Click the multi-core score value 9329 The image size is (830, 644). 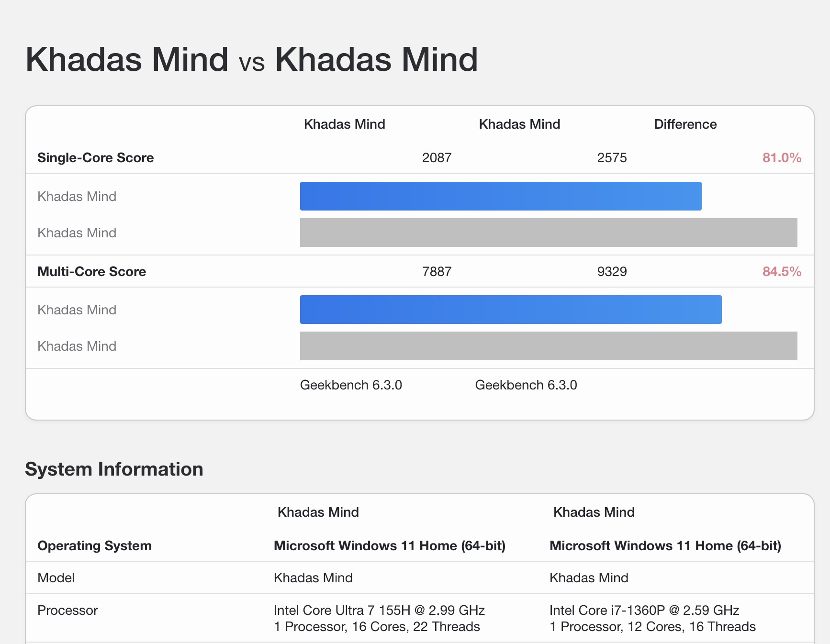pyautogui.click(x=612, y=272)
